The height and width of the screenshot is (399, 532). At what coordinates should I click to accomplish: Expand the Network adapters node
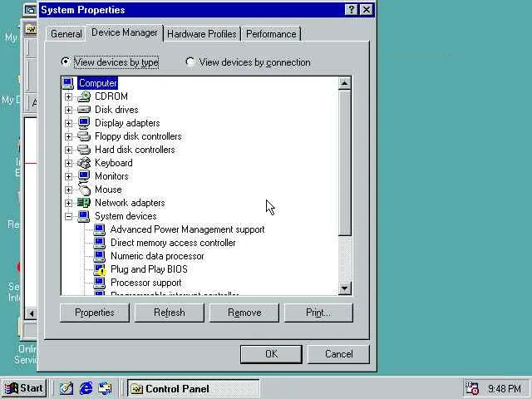68,203
